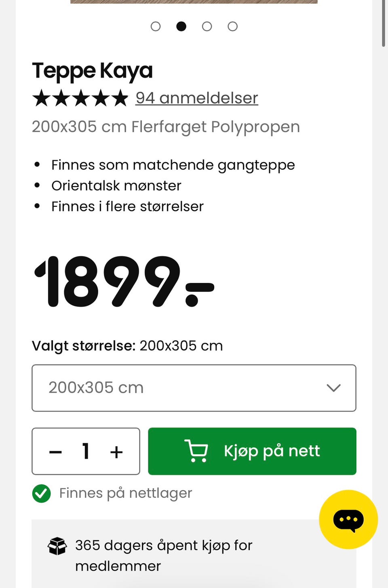Increase quantity with the plus icon
The image size is (388, 588).
point(116,452)
